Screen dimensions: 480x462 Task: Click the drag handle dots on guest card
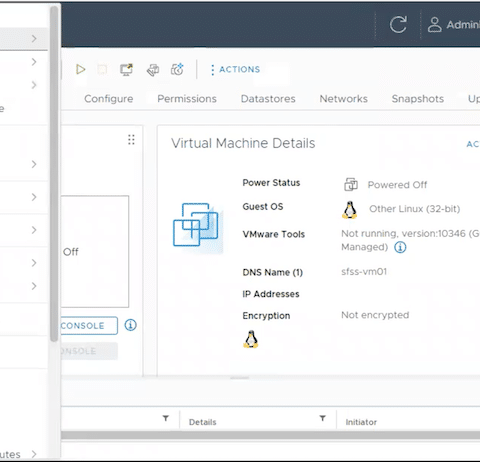coord(131,140)
